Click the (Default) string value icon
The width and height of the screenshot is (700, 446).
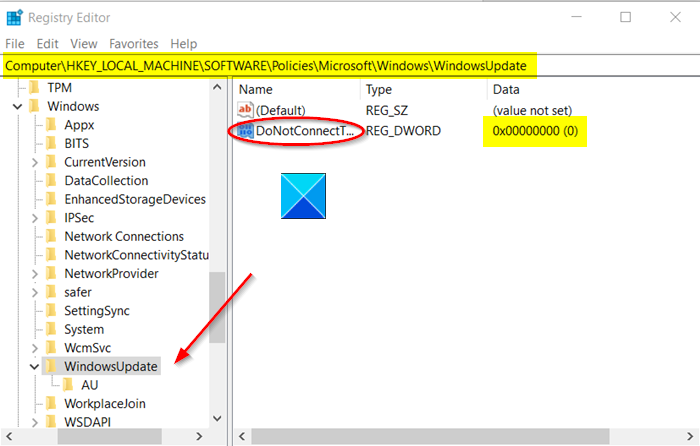(x=245, y=110)
